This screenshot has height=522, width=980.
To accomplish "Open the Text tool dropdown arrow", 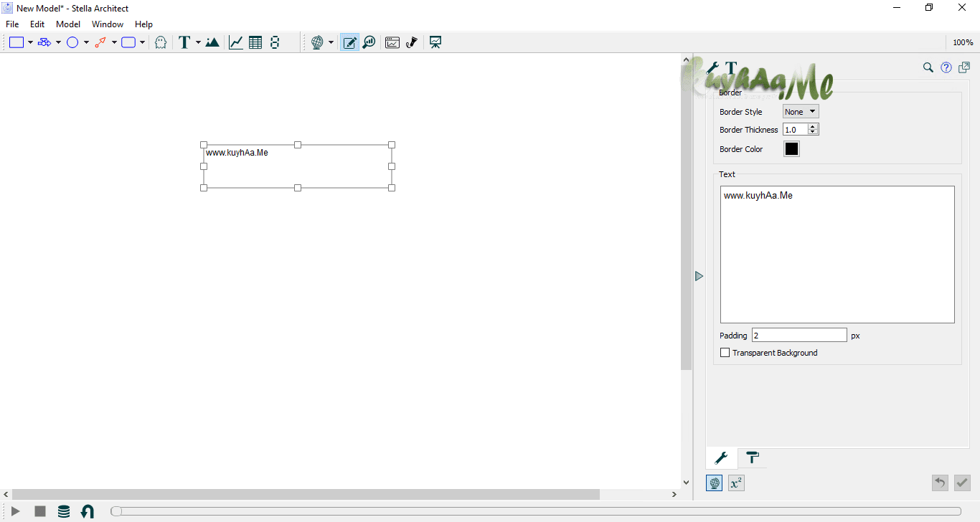I will point(198,43).
